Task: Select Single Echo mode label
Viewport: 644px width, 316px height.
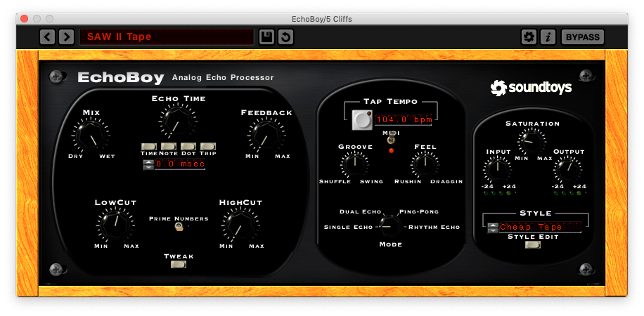Action: (348, 227)
